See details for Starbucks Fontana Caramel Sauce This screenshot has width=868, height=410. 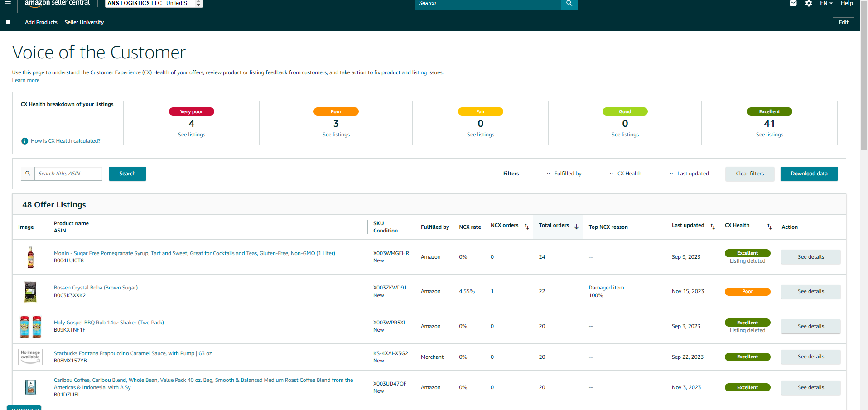point(811,357)
